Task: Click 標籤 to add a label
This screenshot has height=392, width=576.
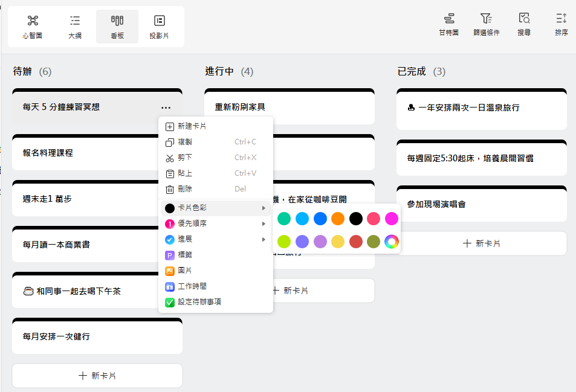Action: click(186, 254)
